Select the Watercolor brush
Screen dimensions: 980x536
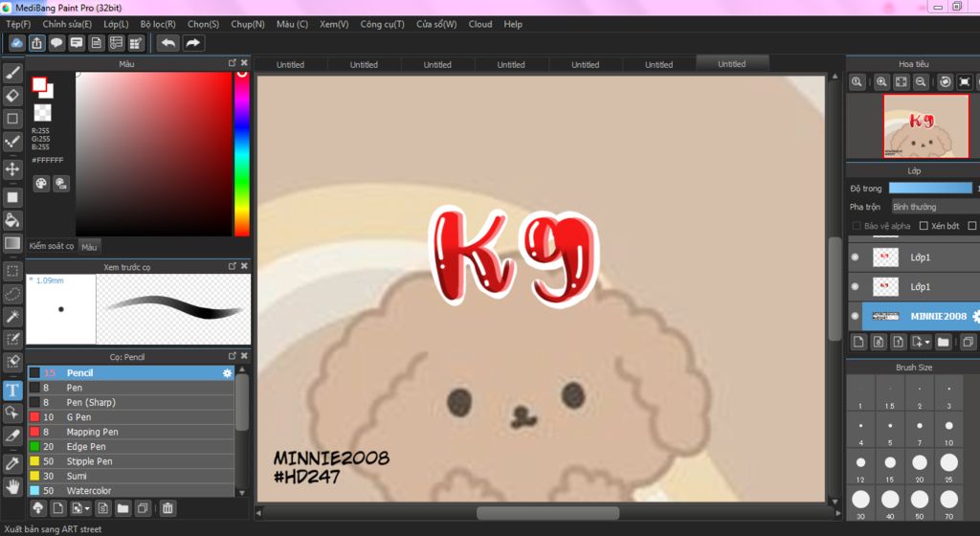coord(131,491)
